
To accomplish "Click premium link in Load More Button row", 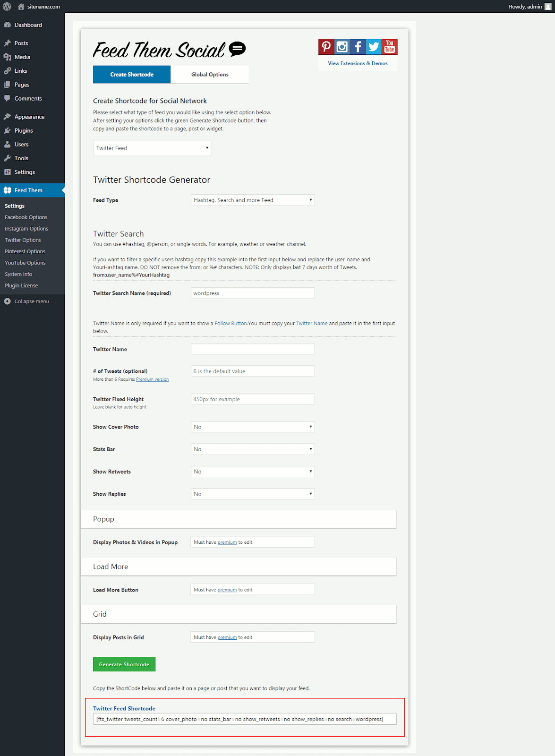I will point(227,590).
